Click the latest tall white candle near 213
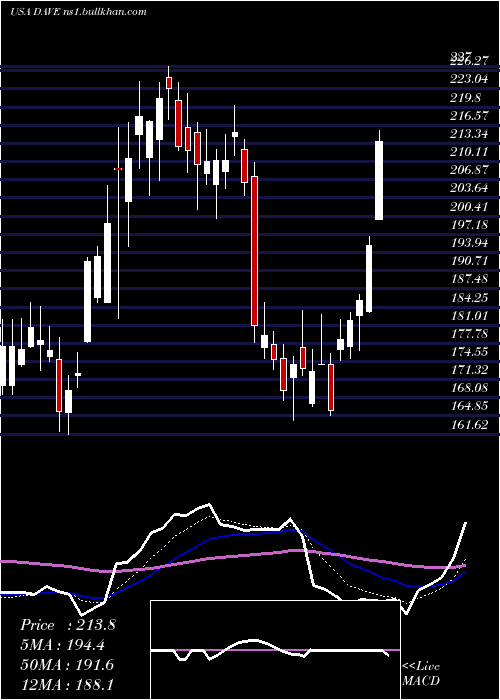This screenshot has width=500, height=700. pos(379,180)
